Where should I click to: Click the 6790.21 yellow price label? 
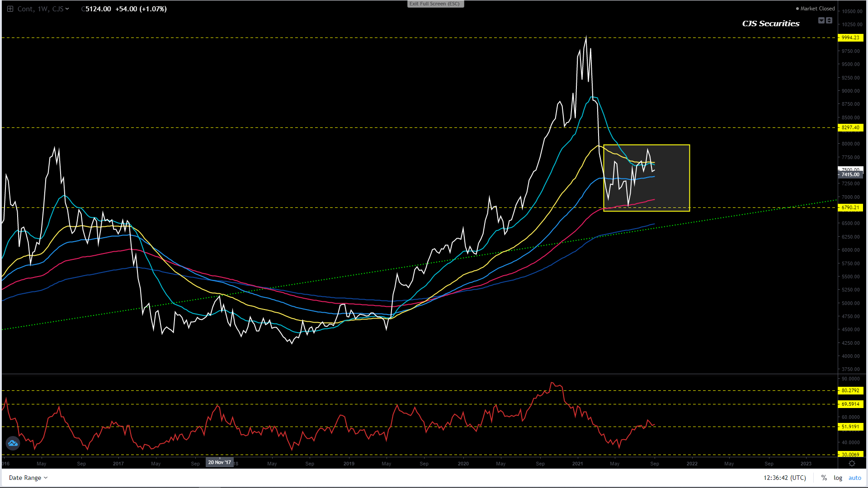point(850,207)
